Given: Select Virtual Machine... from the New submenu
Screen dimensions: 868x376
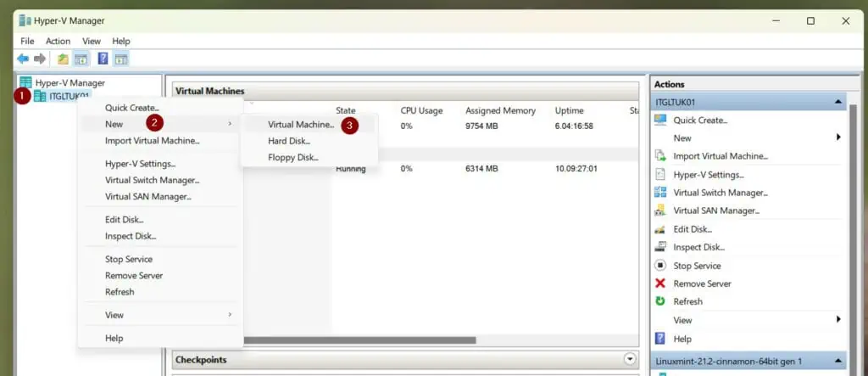Looking at the screenshot, I should 301,125.
